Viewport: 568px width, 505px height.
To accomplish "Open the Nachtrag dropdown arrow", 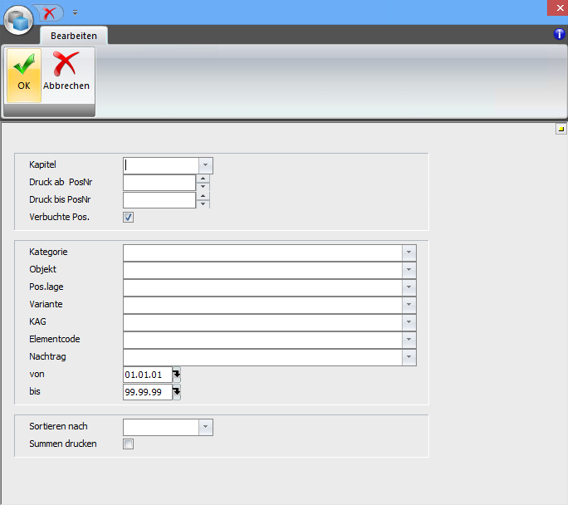I will click(409, 357).
